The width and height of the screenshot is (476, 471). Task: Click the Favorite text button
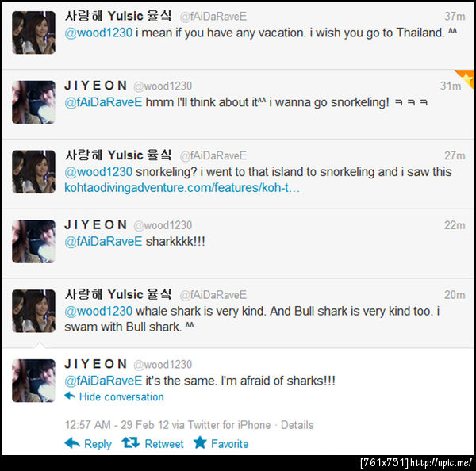230,444
